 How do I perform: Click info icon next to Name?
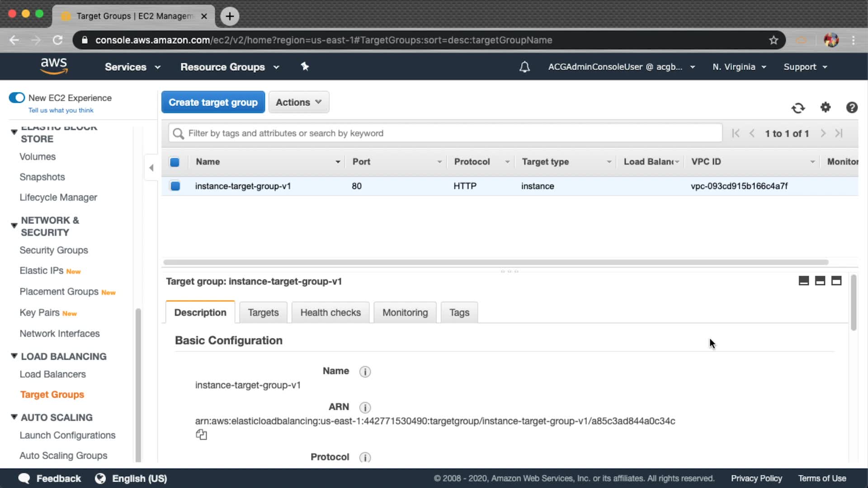365,371
